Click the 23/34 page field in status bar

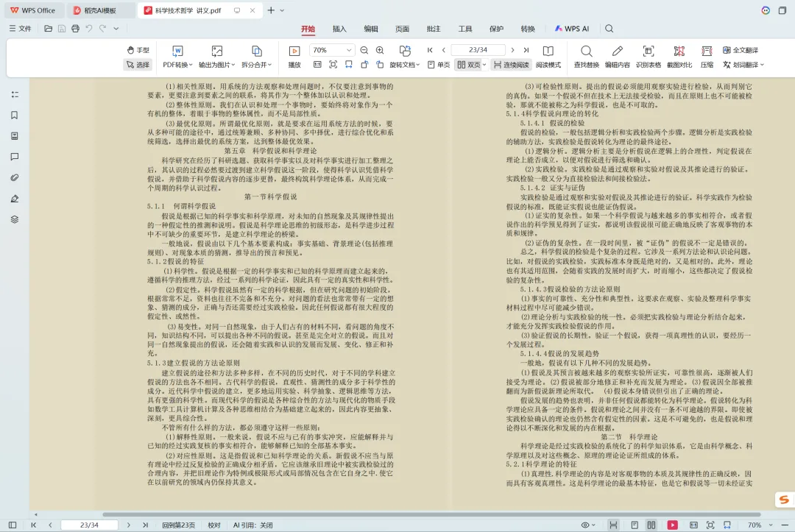[89, 525]
